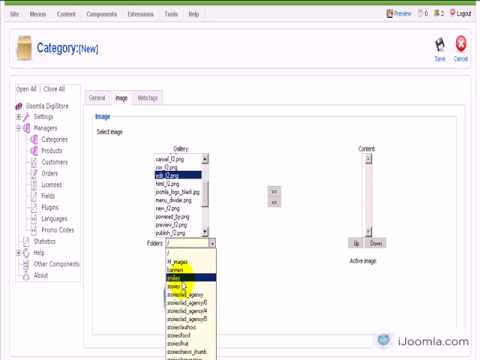Viewport: 480px width, 360px height.
Task: Open the Help menu in the top bar
Action: pyautogui.click(x=194, y=14)
